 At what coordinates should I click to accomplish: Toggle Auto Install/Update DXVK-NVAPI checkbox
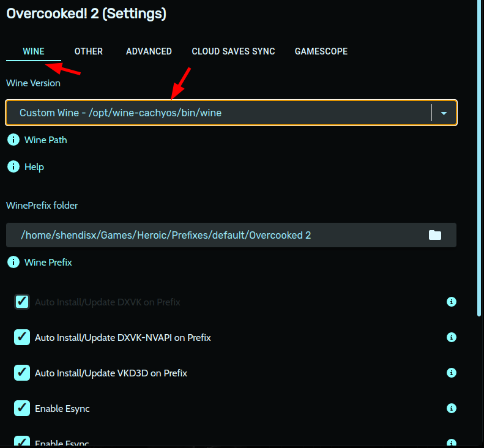coord(22,337)
